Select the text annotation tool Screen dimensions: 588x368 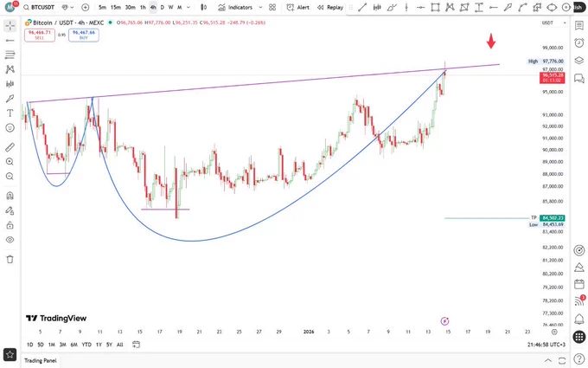tap(10, 113)
